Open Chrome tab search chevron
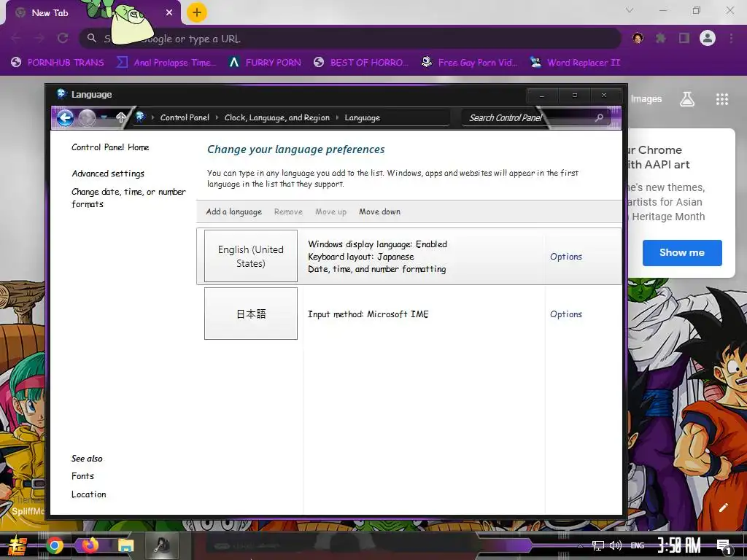Screen dimensions: 747x560 coord(630,10)
